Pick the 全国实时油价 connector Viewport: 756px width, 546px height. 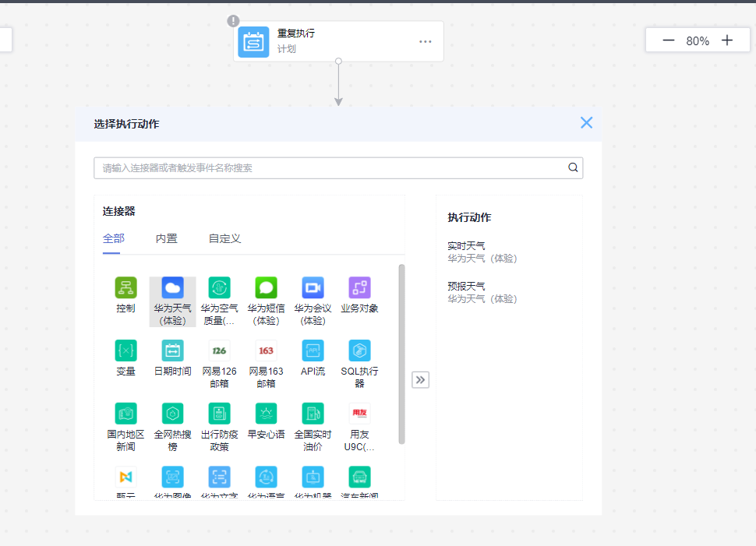[x=313, y=428]
